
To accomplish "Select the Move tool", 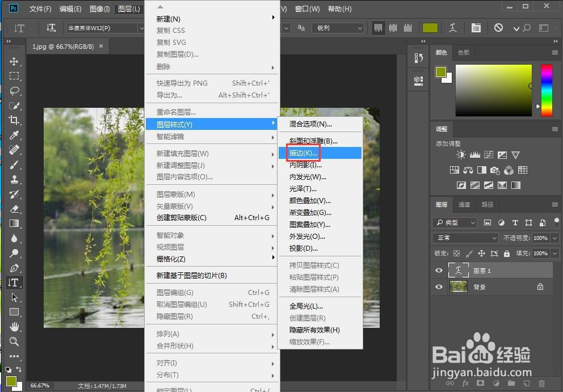I will 14,63.
